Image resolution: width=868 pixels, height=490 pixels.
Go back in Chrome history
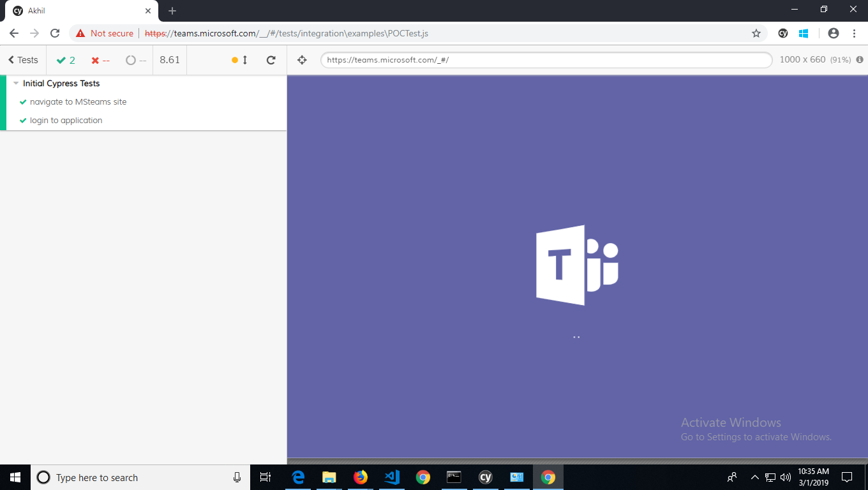[14, 33]
